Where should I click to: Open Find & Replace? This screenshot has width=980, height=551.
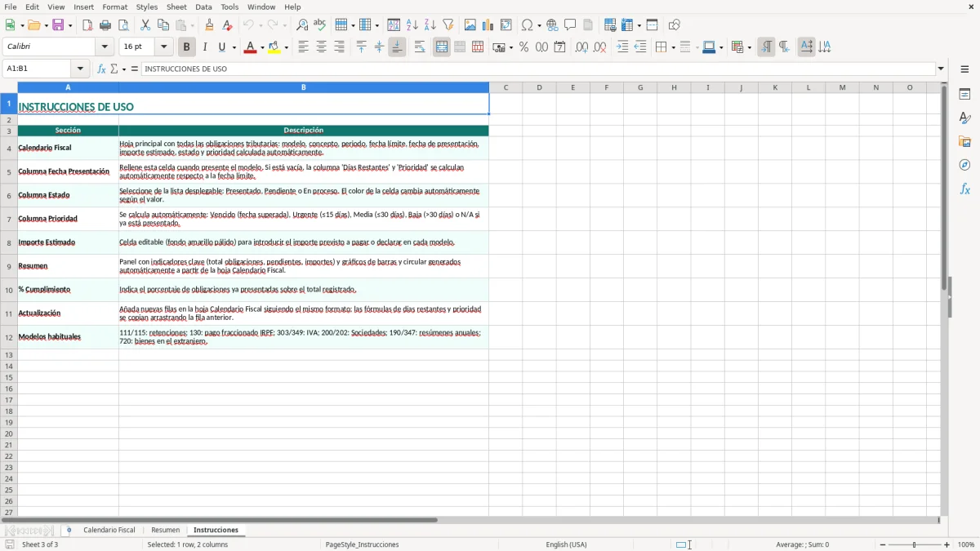(302, 25)
